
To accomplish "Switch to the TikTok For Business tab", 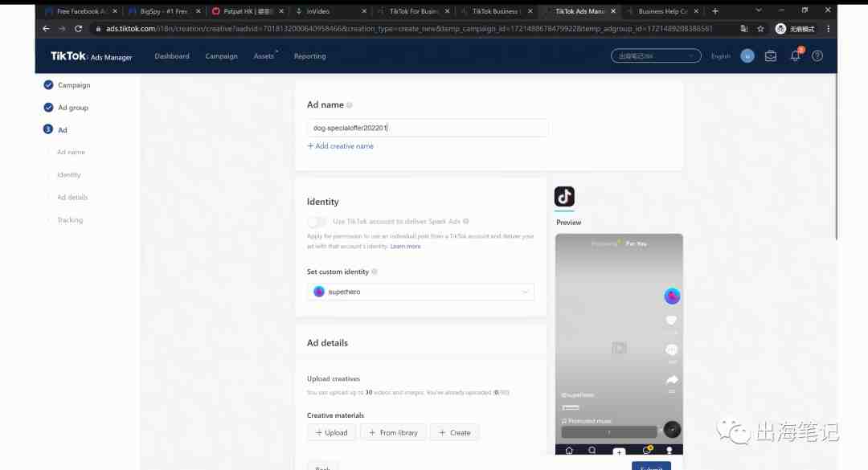I will [413, 11].
